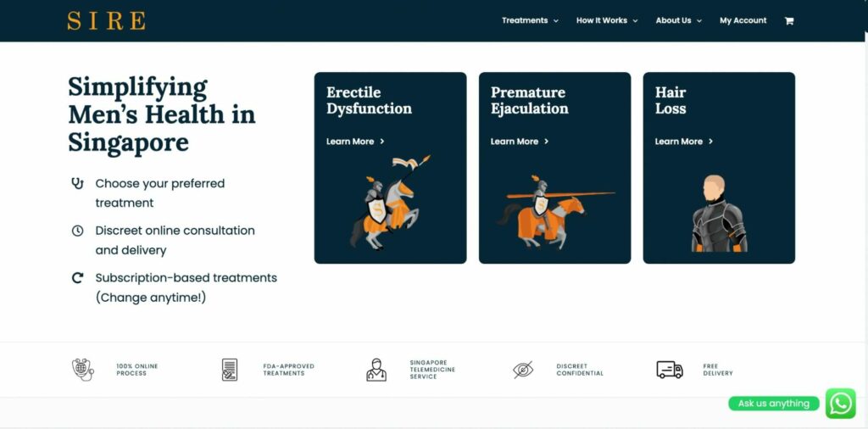
Task: Click the text Choose your preferred treatment
Action: (x=160, y=193)
